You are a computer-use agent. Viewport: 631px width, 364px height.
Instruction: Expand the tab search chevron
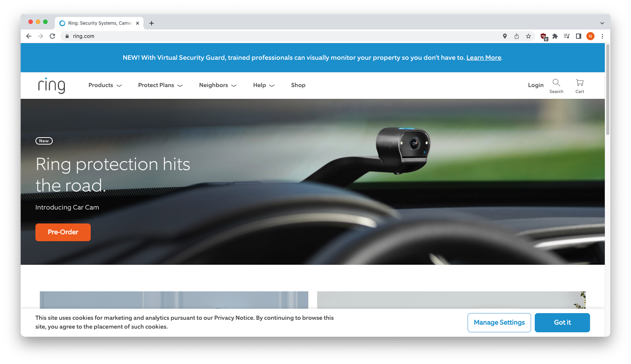point(602,23)
